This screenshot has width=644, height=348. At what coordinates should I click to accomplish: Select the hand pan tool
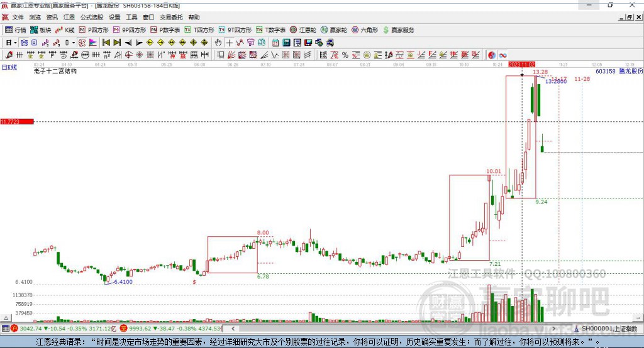pyautogui.click(x=218, y=42)
